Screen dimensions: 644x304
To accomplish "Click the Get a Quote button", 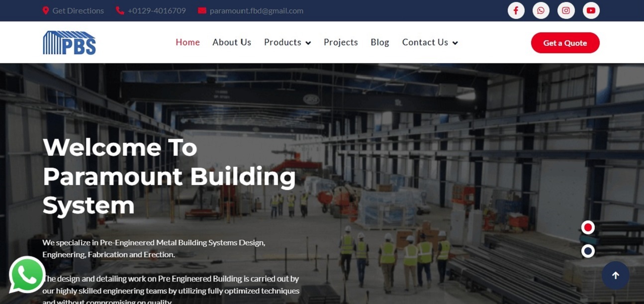I will (x=565, y=43).
